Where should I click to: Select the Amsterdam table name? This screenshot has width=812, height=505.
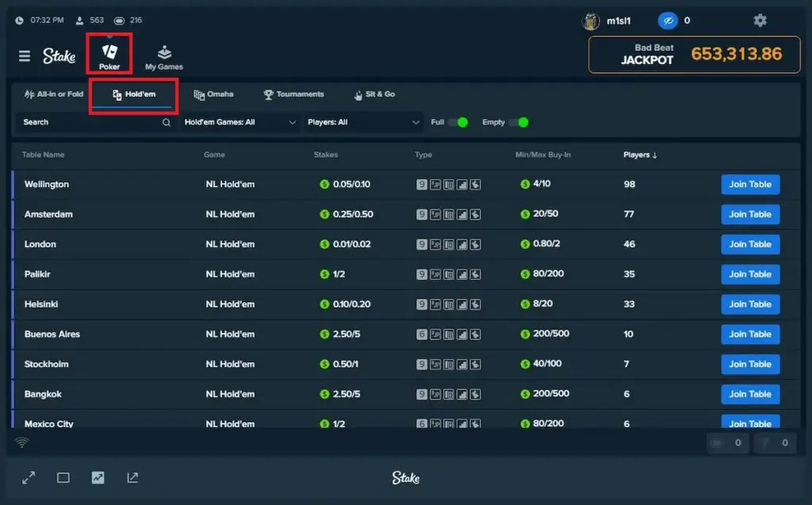coord(48,214)
